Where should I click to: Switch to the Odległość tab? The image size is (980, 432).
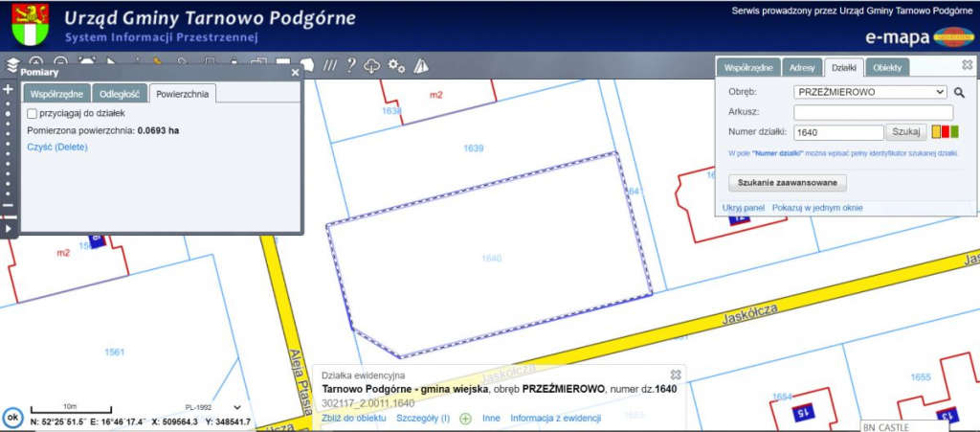(120, 94)
